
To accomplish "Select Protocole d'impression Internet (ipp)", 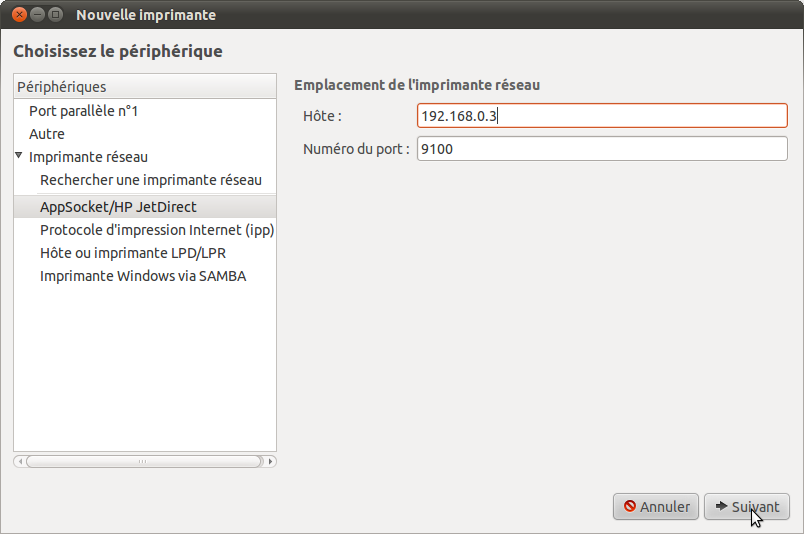I will click(157, 230).
